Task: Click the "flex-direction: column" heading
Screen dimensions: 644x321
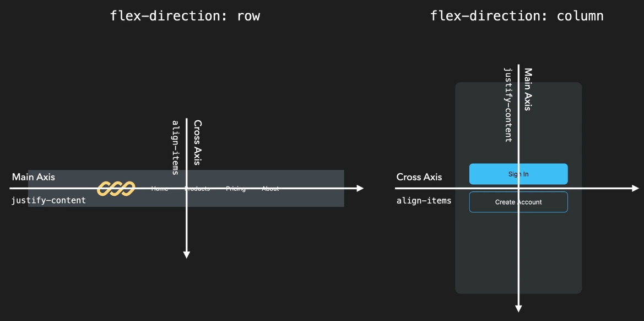Action: (517, 16)
